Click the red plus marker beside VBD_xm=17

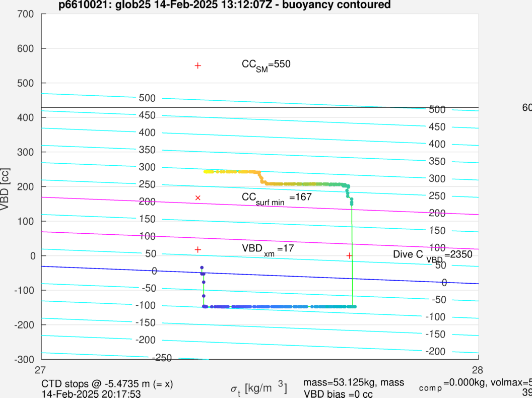(x=198, y=249)
